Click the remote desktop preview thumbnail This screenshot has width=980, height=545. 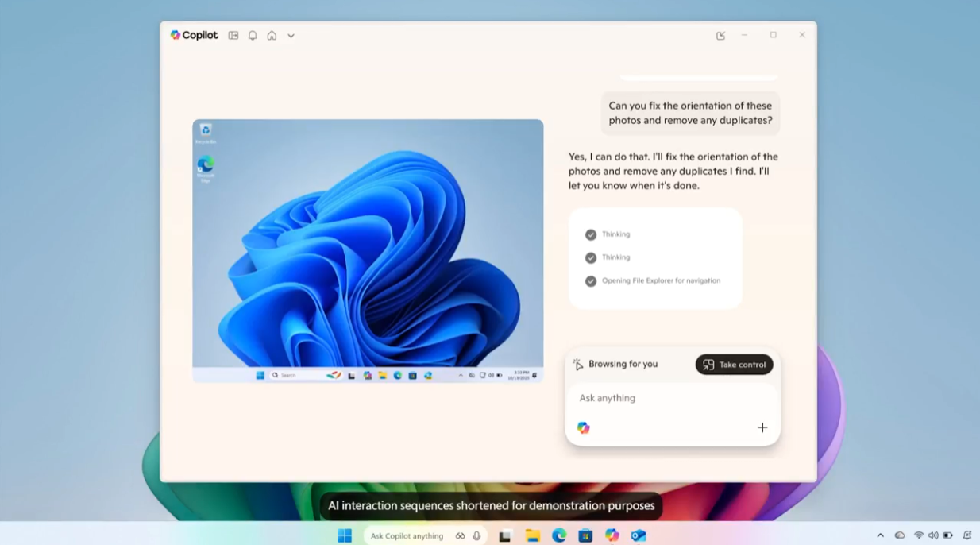click(368, 251)
